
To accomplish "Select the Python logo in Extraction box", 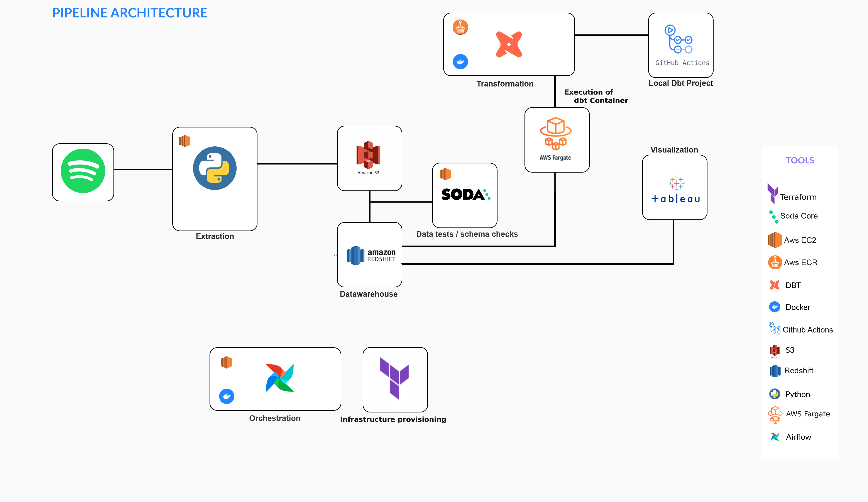I will point(215,168).
